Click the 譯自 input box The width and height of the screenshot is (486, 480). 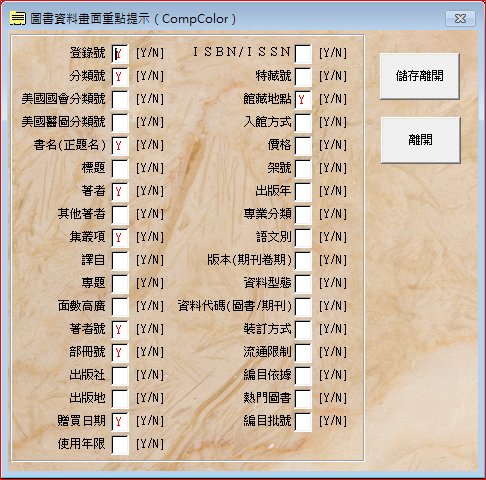click(x=120, y=261)
